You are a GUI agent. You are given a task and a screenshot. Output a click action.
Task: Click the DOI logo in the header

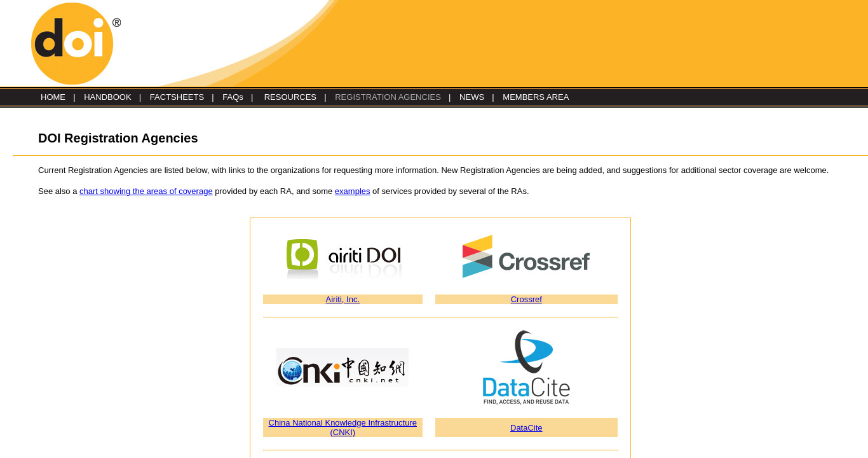(x=75, y=43)
